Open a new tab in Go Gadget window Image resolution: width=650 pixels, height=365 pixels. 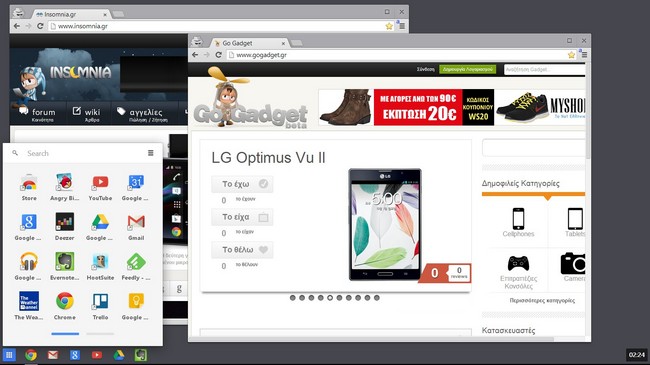point(296,43)
